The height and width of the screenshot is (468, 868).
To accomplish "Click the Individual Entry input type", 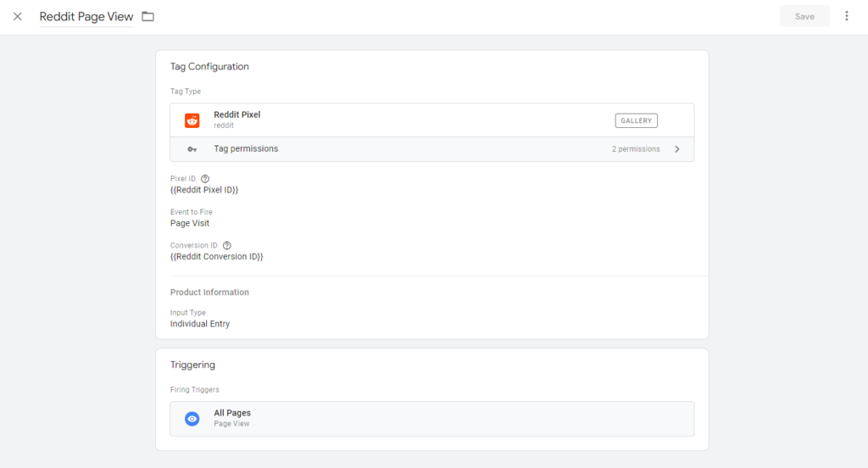I will (200, 324).
